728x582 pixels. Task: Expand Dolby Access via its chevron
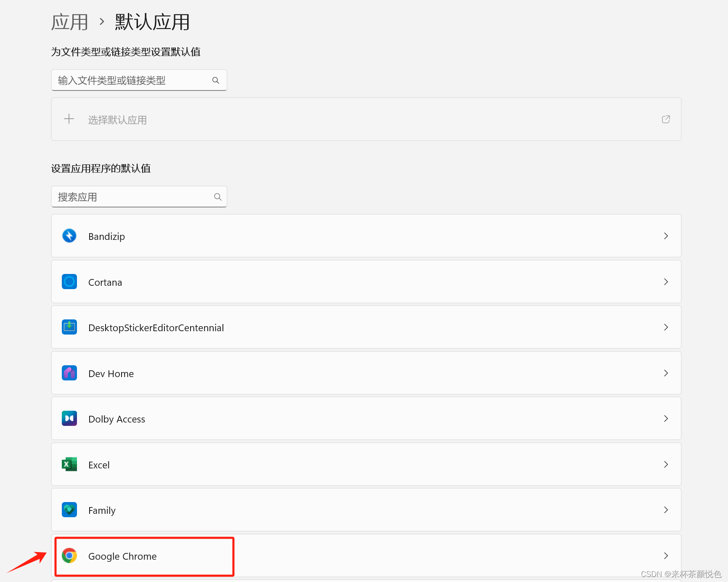pos(666,418)
